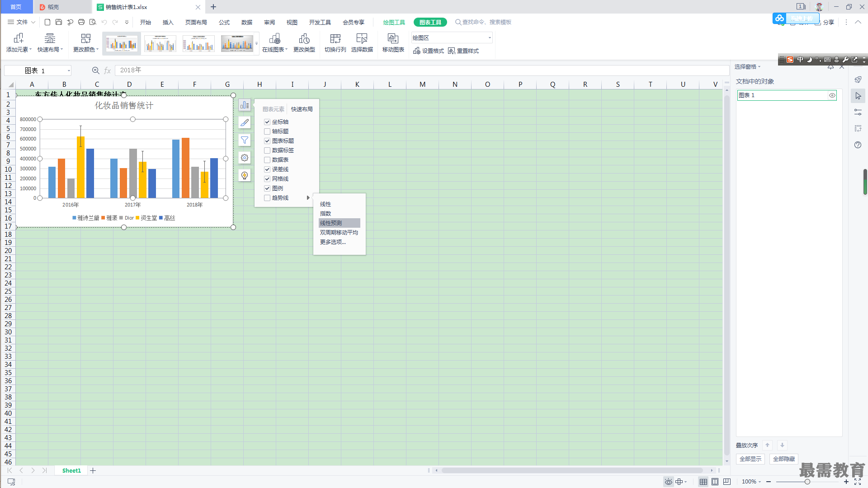Screen dimensions: 868x488
Task: Toggle visibility eye for 图表 1 object
Action: click(x=832, y=95)
